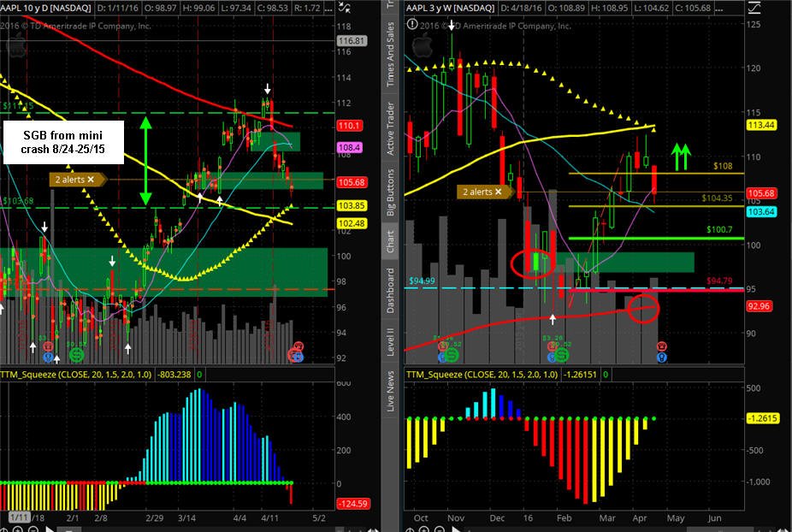This screenshot has height=532, width=792.
Task: Select the Chart sidebar tab
Action: pos(390,241)
